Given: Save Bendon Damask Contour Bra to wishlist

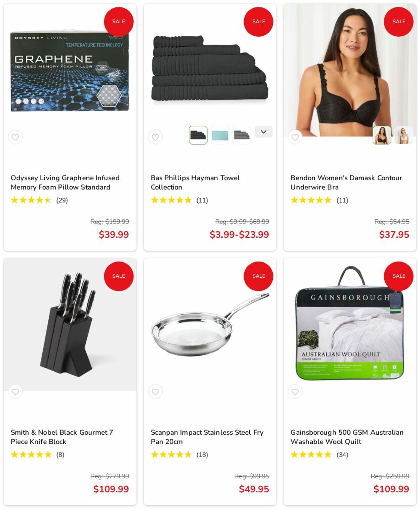Looking at the screenshot, I should tap(295, 137).
